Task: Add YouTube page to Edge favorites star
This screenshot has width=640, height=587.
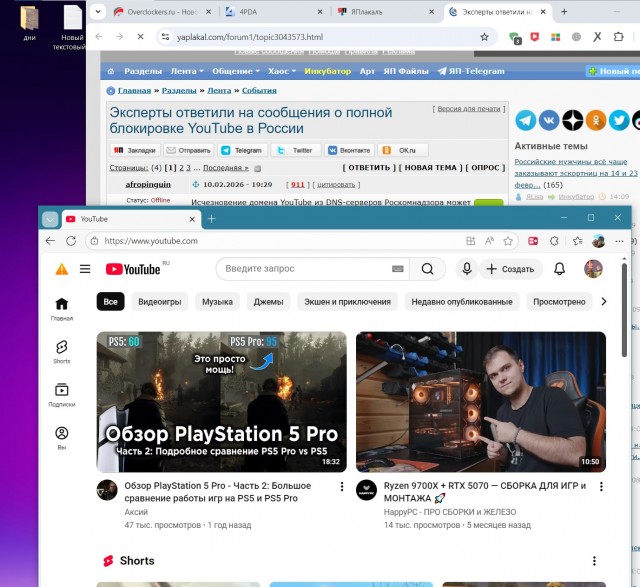Action: point(508,241)
